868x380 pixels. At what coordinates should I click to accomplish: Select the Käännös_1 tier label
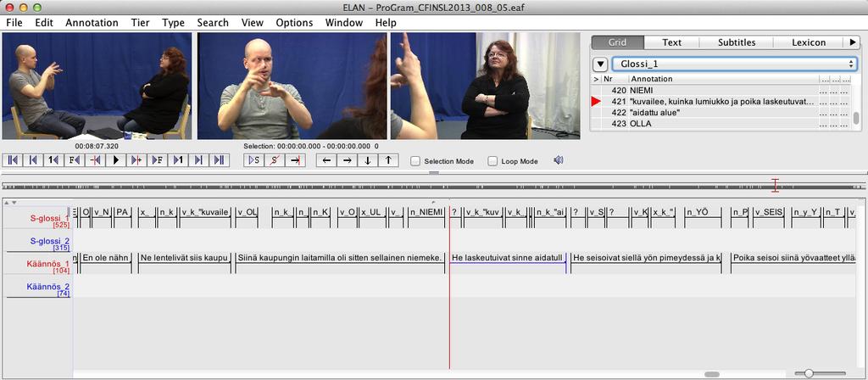point(48,264)
